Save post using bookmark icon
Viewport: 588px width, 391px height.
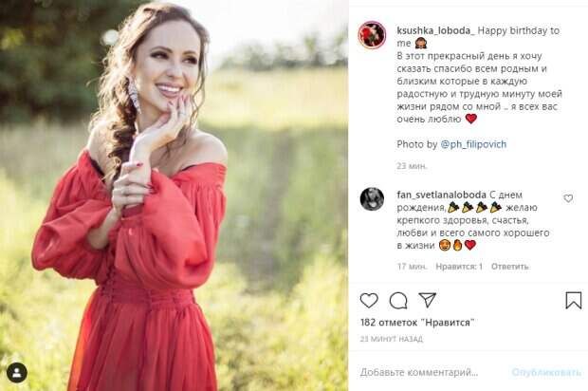574,300
